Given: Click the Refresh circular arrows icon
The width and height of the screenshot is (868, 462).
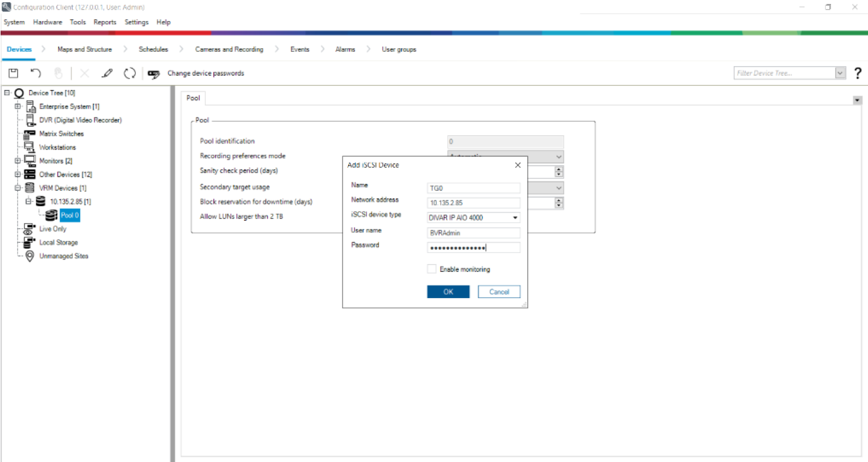Looking at the screenshot, I should [130, 73].
